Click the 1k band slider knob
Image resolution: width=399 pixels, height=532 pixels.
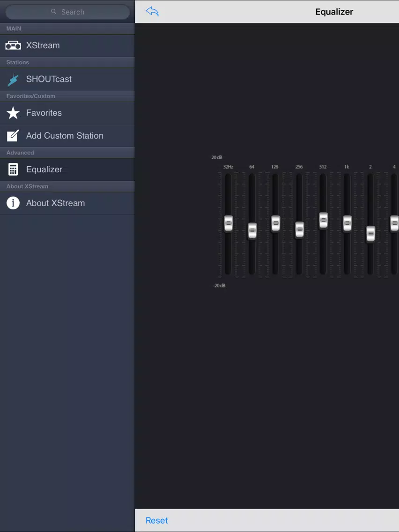(x=347, y=223)
